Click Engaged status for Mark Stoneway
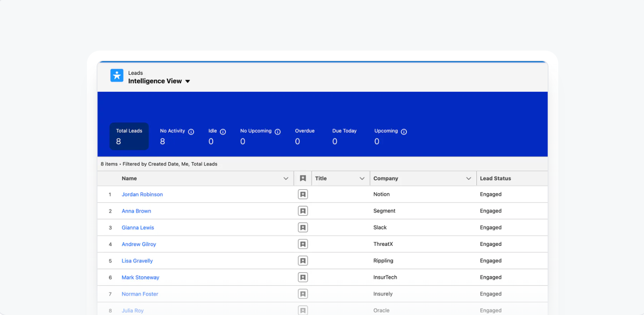Screen dimensions: 644x315 click(491, 277)
